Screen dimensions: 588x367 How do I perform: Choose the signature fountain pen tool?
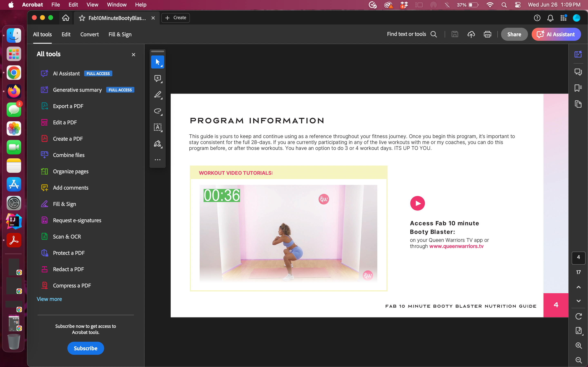coord(157,144)
